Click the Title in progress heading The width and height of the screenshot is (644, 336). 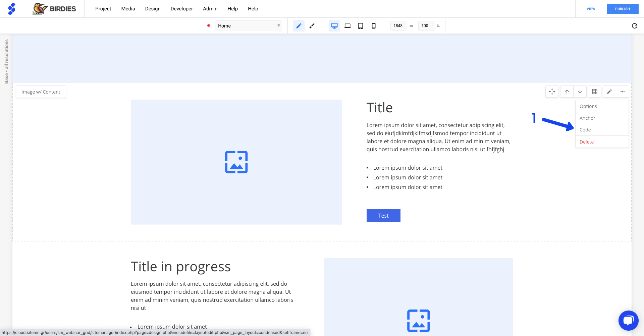click(181, 267)
